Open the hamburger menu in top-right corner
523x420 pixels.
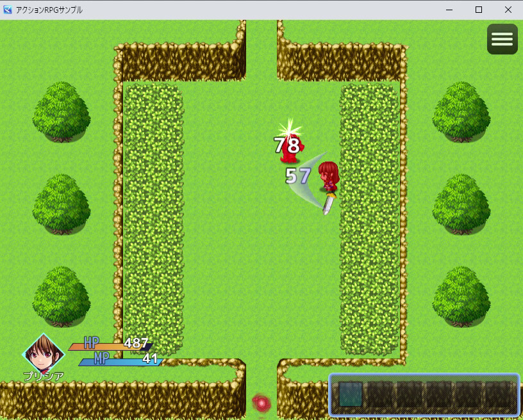[x=502, y=39]
